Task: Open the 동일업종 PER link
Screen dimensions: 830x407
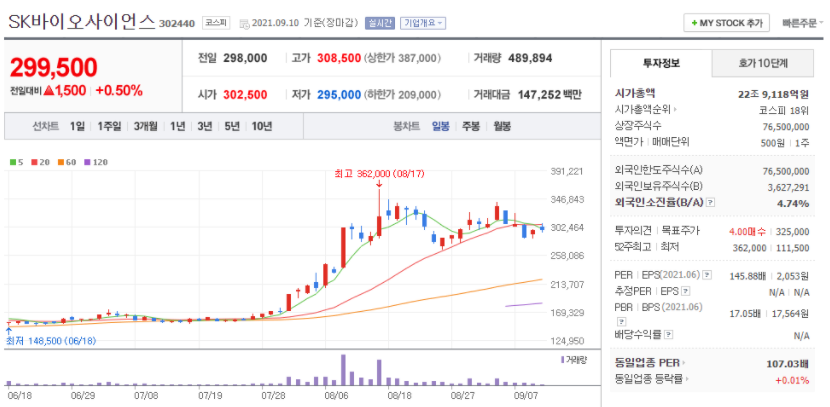Action: (648, 363)
